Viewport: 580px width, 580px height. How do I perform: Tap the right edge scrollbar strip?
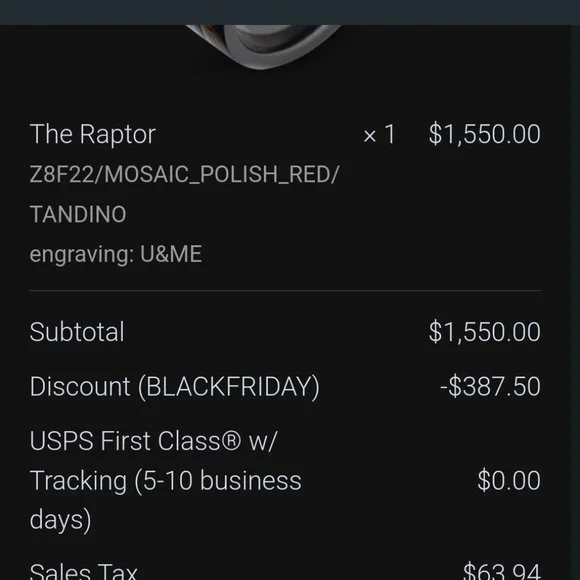[575, 302]
